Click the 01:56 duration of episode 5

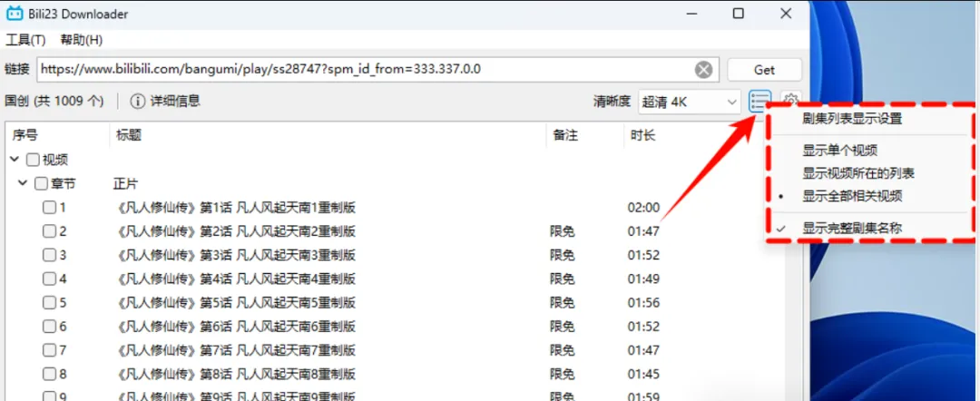643,303
